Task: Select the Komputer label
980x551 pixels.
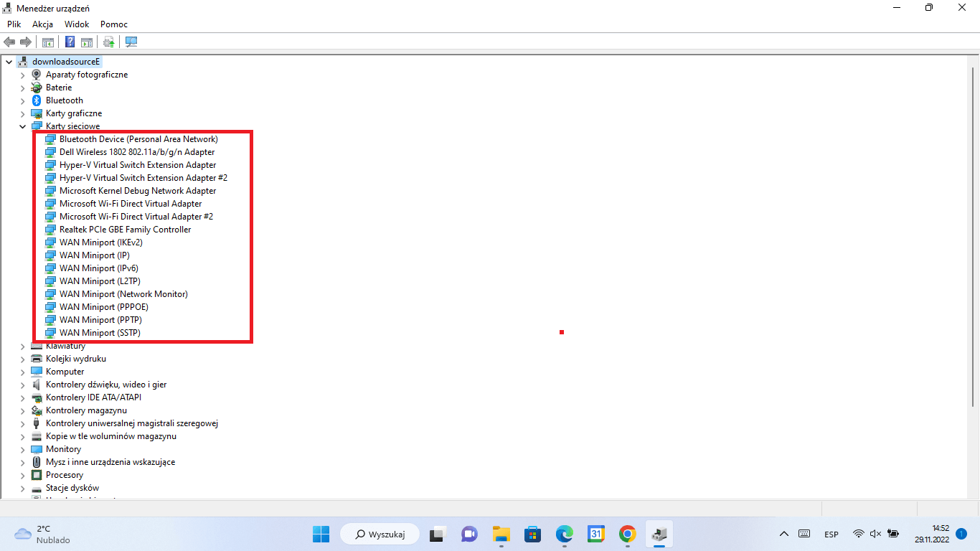Action: (65, 372)
